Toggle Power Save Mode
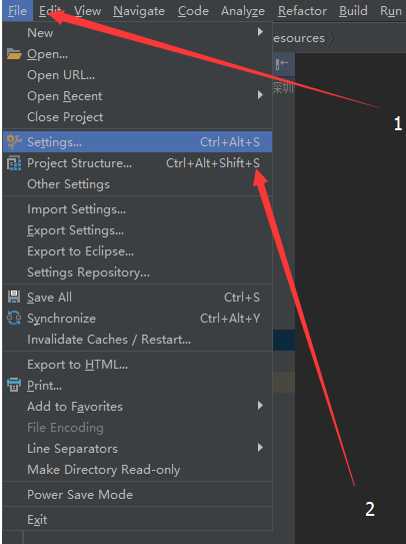Screen dimensions: 406x544 pyautogui.click(x=80, y=494)
